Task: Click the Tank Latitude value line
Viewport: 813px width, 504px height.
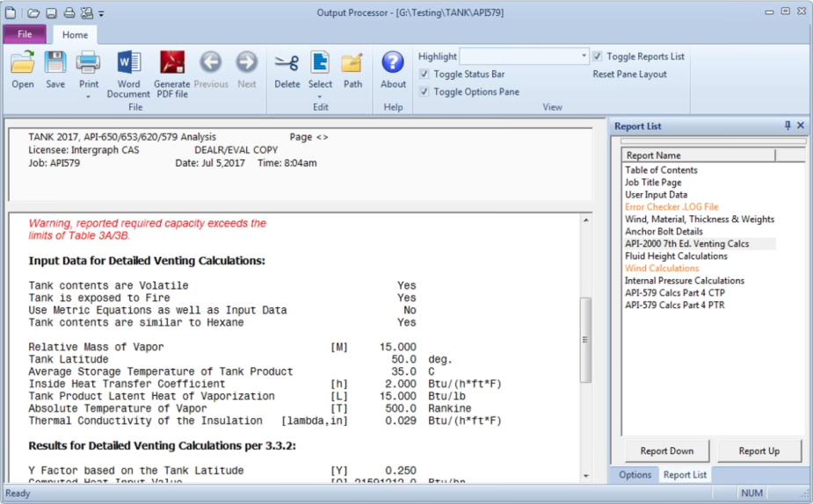Action: tap(240, 359)
